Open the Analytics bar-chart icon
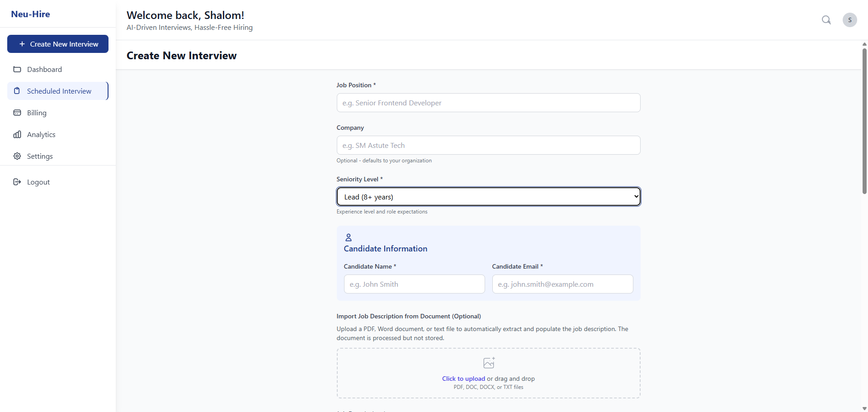Viewport: 868px width, 412px height. [17, 134]
